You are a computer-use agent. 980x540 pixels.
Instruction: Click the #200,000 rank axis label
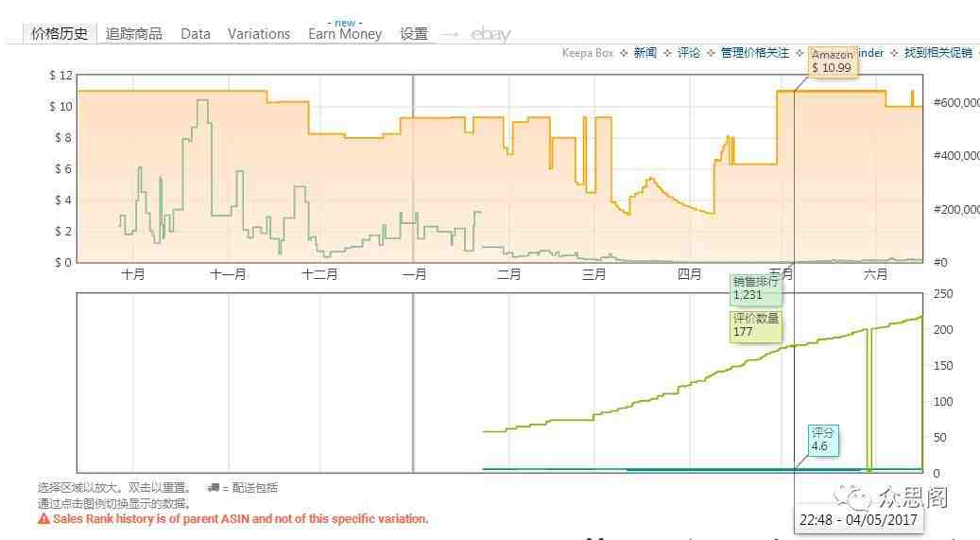pos(956,209)
